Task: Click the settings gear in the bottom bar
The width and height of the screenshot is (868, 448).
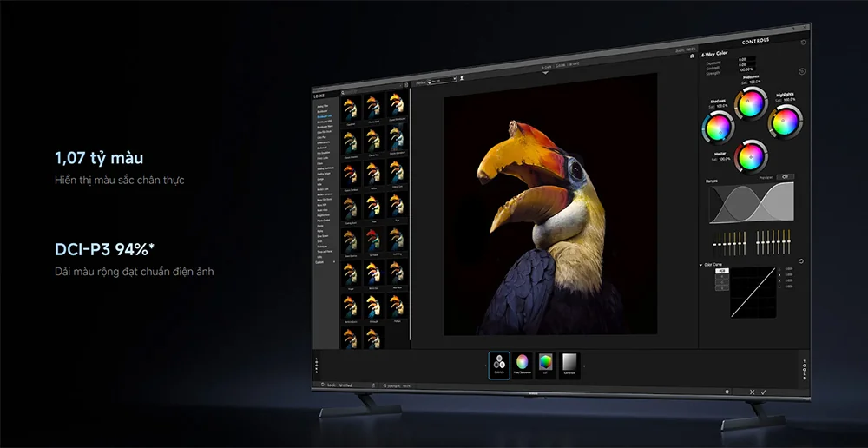Action: click(x=727, y=392)
